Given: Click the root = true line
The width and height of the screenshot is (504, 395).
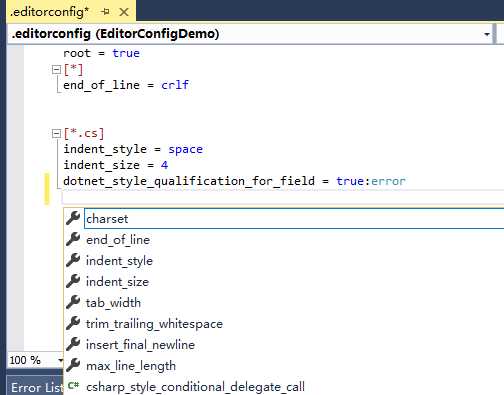Looking at the screenshot, I should [101, 53].
